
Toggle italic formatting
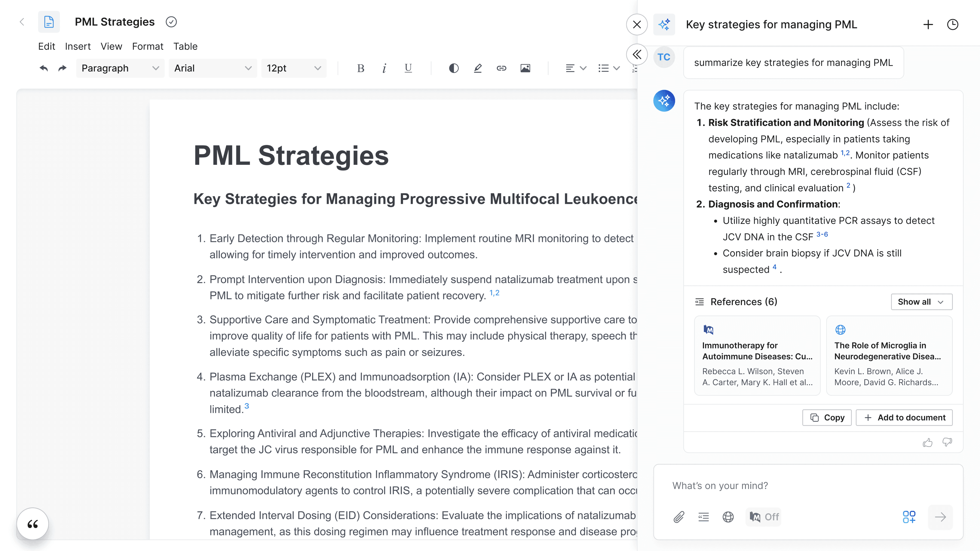(x=384, y=68)
